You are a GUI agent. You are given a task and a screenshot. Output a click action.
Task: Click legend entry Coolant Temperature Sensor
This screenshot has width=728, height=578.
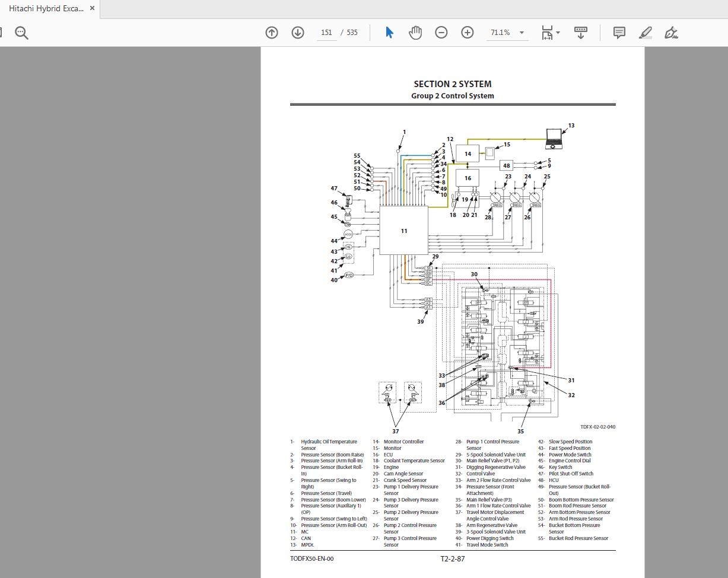click(x=414, y=461)
